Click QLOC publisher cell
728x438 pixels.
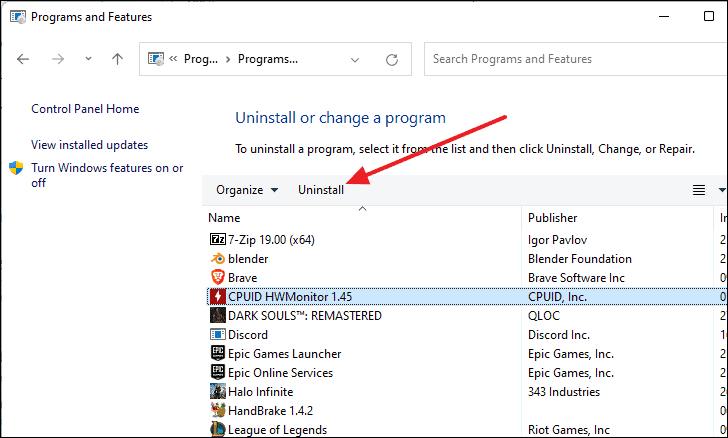coord(544,316)
